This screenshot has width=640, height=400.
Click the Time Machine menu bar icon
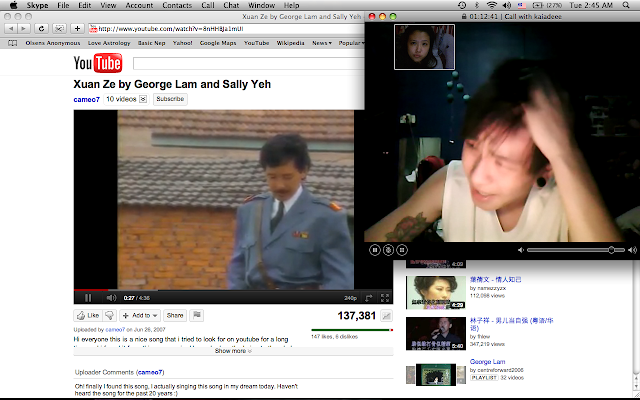coord(462,5)
